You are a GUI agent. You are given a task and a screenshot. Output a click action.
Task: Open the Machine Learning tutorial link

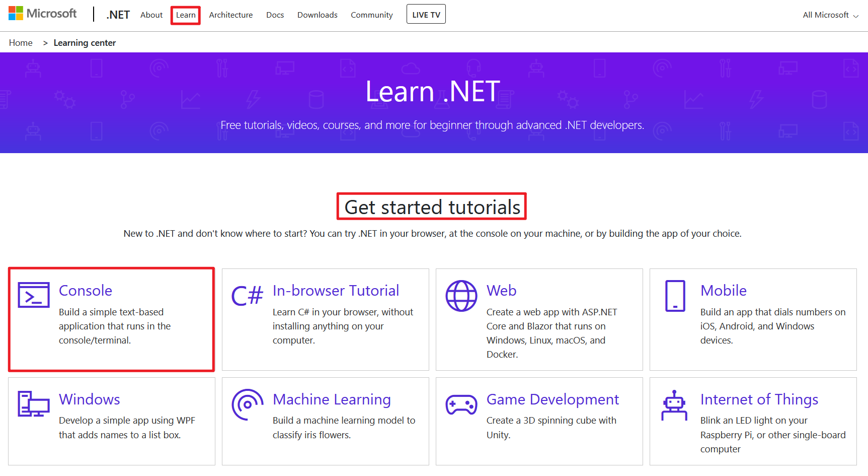click(x=332, y=399)
